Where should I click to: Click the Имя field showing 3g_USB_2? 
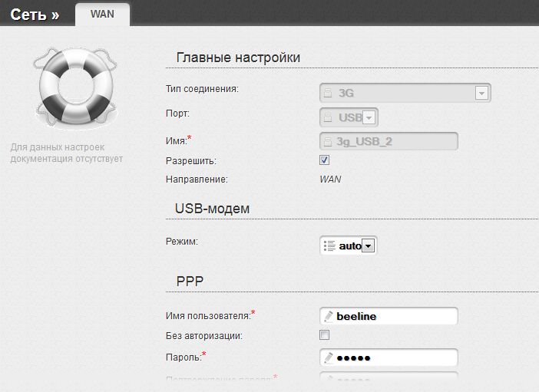pos(389,141)
